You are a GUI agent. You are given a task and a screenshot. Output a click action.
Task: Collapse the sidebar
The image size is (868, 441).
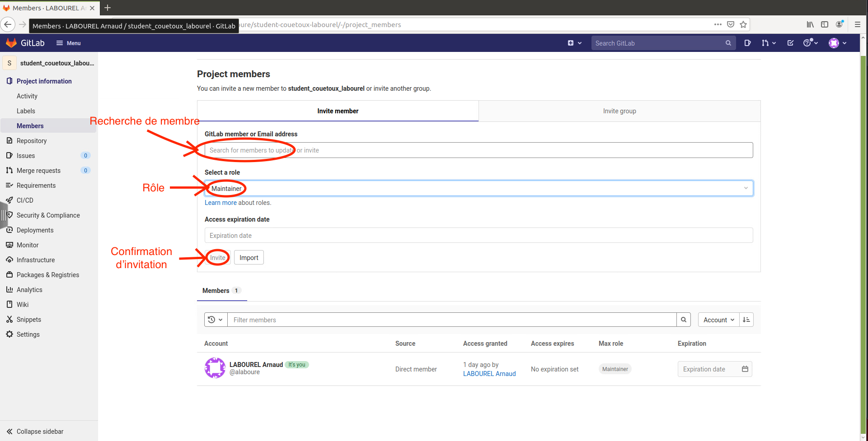pyautogui.click(x=40, y=432)
